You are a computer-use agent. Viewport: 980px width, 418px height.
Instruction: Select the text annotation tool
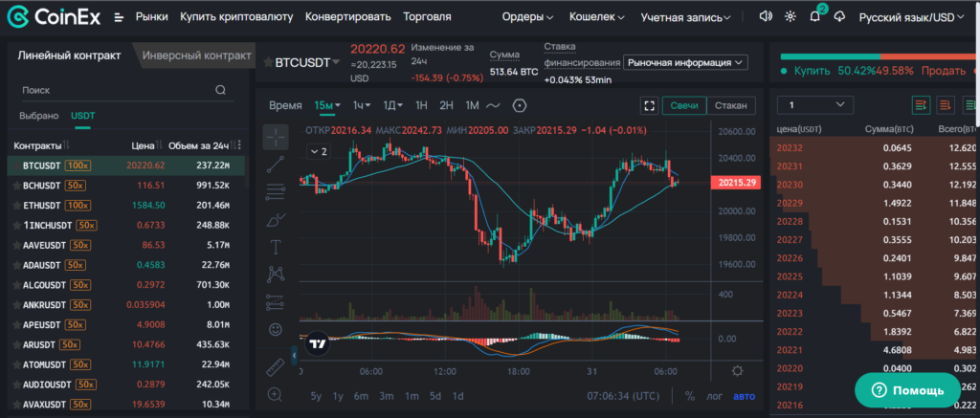click(276, 246)
